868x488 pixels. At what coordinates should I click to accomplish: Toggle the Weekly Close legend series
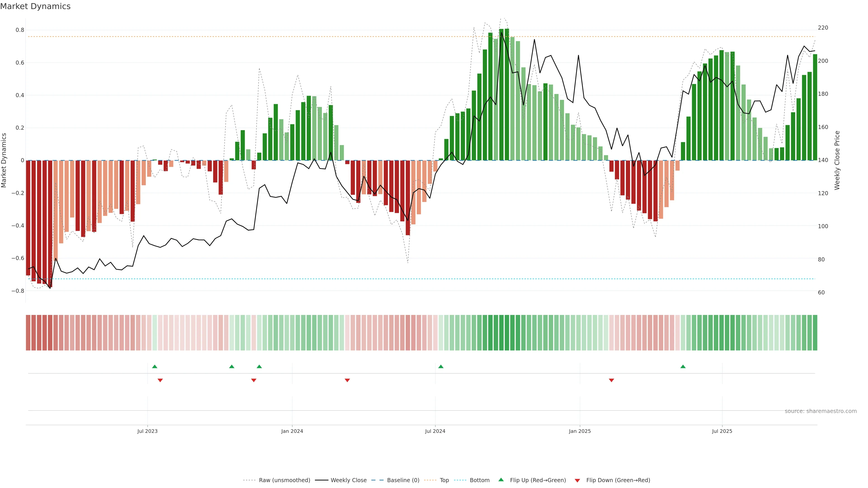point(348,480)
